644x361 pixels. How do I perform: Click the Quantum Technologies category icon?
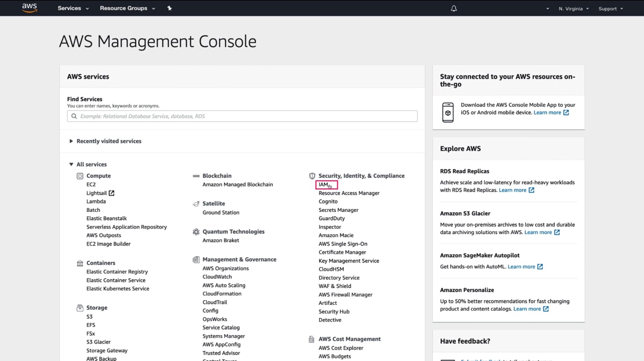(x=196, y=232)
